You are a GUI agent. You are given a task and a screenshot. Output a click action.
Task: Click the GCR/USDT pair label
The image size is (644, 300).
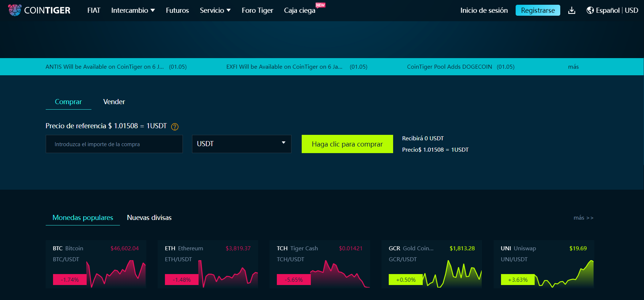[403, 259]
